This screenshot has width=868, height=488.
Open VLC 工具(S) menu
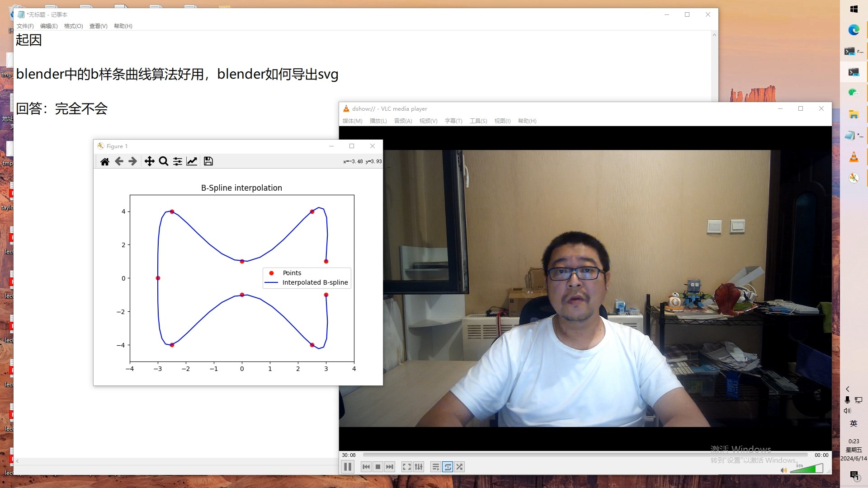tap(478, 121)
